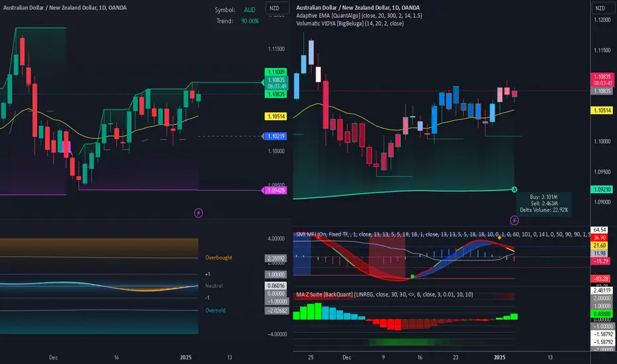
Task: Click the '25' date on right time axis
Action: click(311, 357)
